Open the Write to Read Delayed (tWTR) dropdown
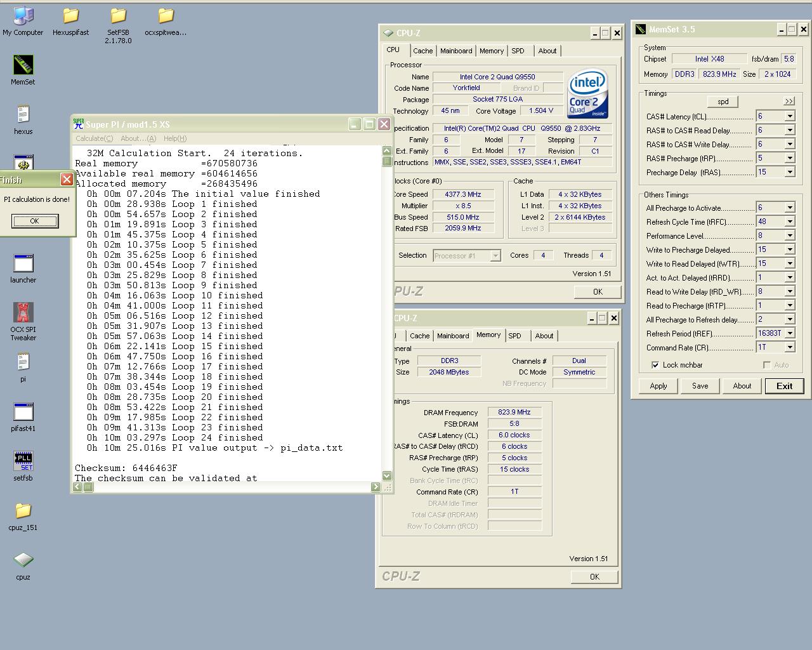 [x=790, y=263]
